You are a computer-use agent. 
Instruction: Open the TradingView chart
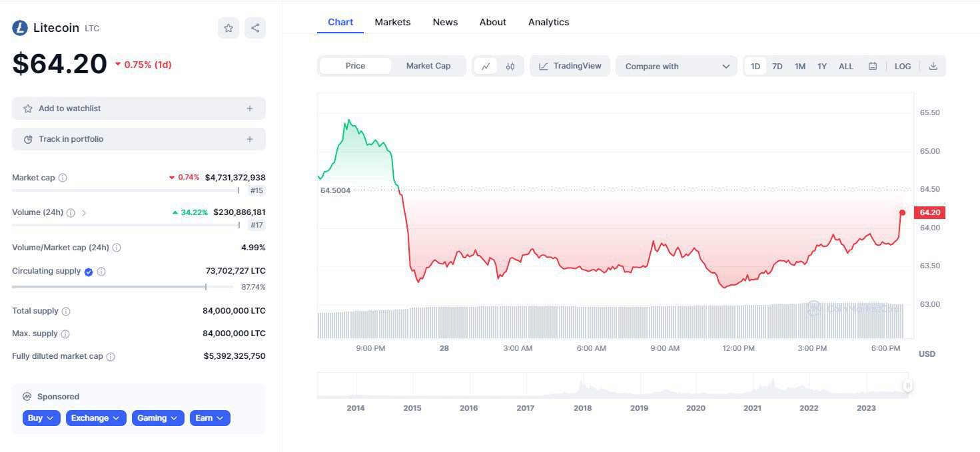pos(570,66)
